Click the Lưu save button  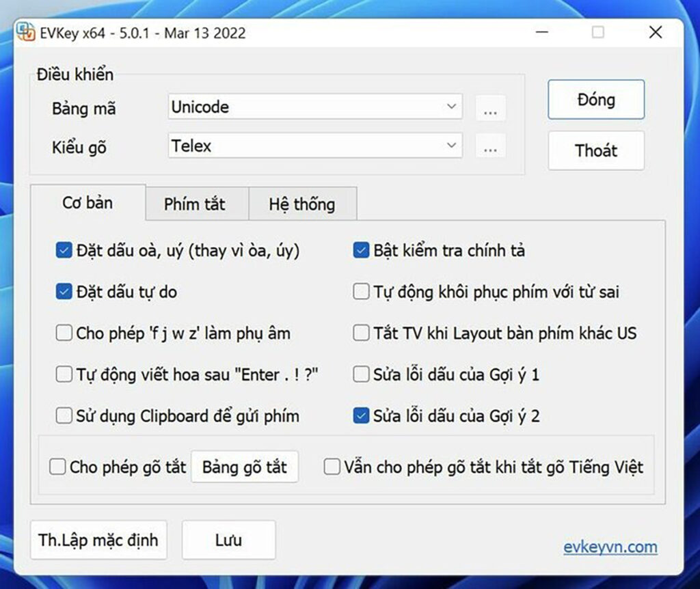pyautogui.click(x=228, y=540)
